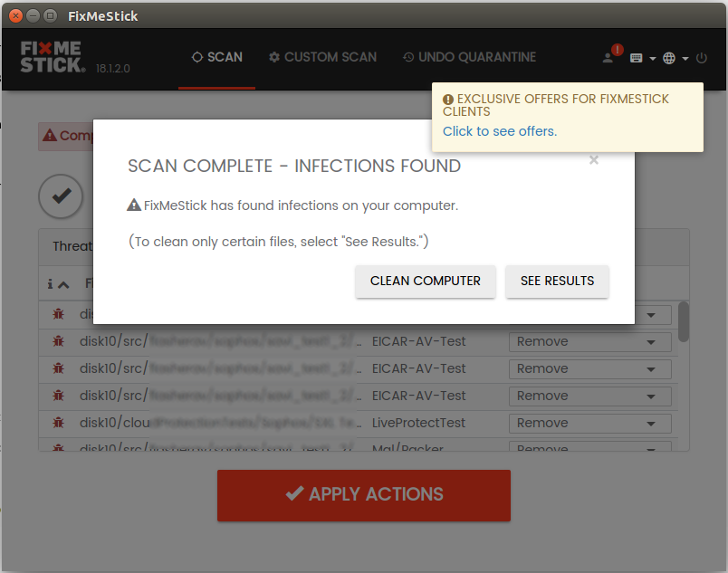Open the language globe icon

click(x=669, y=58)
